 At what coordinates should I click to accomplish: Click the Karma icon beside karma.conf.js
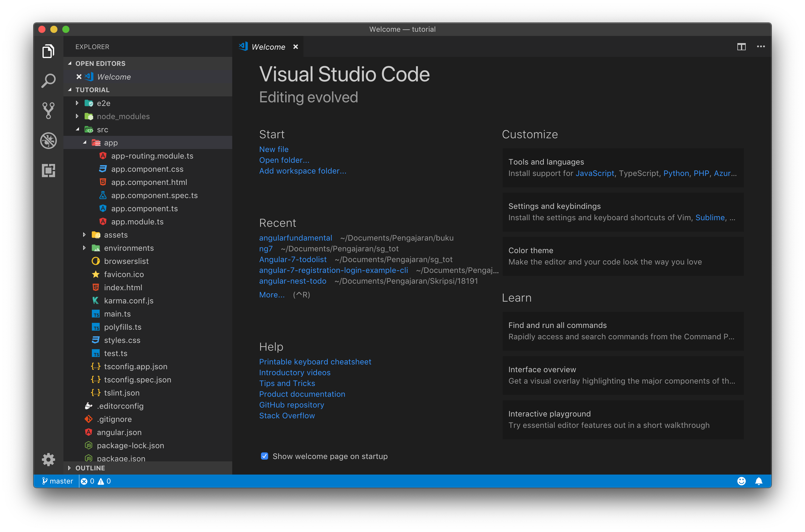point(96,301)
